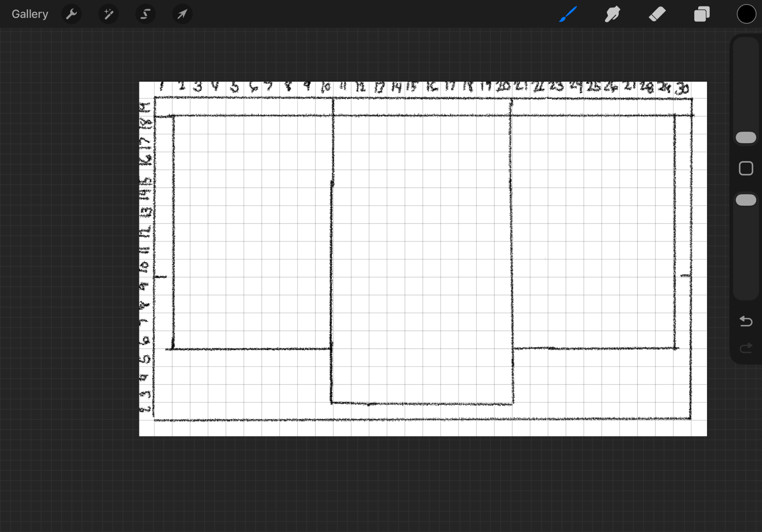
Task: Click the lower brush opacity slider handle
Action: tap(746, 200)
